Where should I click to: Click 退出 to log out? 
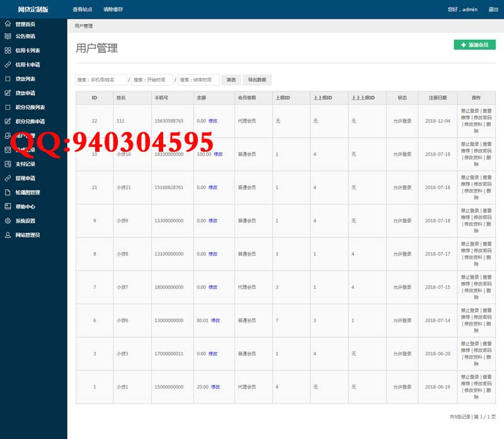(x=493, y=9)
